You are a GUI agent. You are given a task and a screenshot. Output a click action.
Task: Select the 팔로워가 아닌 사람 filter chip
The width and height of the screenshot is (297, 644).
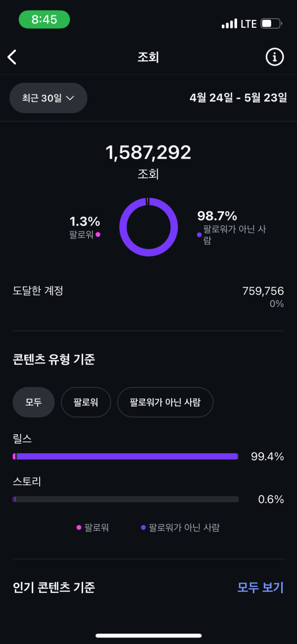click(165, 402)
